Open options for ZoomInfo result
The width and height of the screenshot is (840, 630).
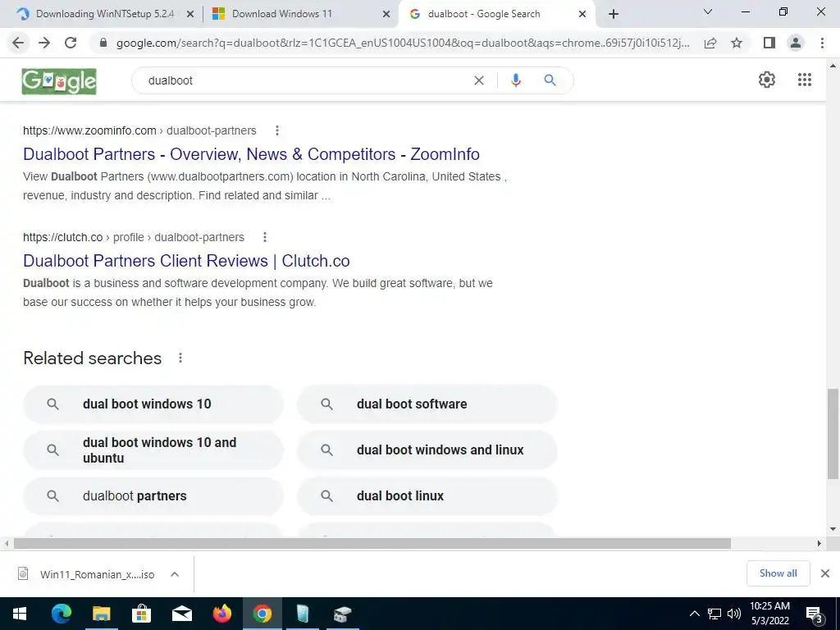point(277,130)
